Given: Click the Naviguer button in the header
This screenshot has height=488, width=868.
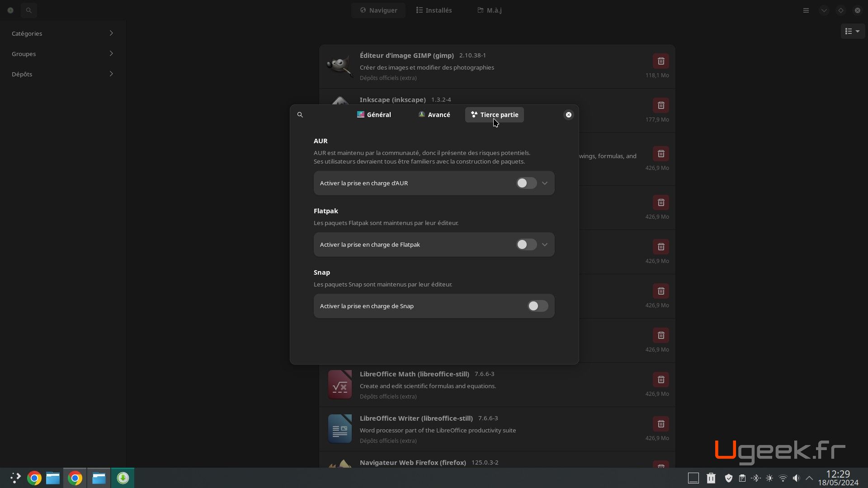Looking at the screenshot, I should [378, 10].
